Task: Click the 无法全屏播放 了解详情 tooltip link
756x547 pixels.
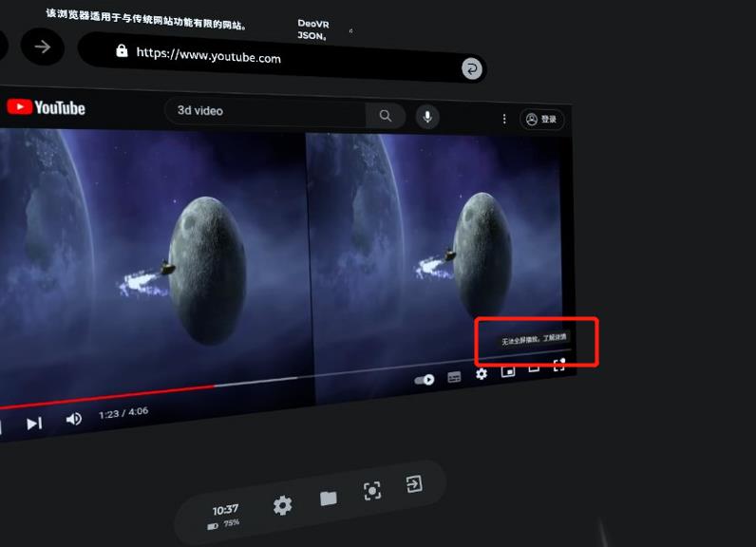Action: coord(534,339)
